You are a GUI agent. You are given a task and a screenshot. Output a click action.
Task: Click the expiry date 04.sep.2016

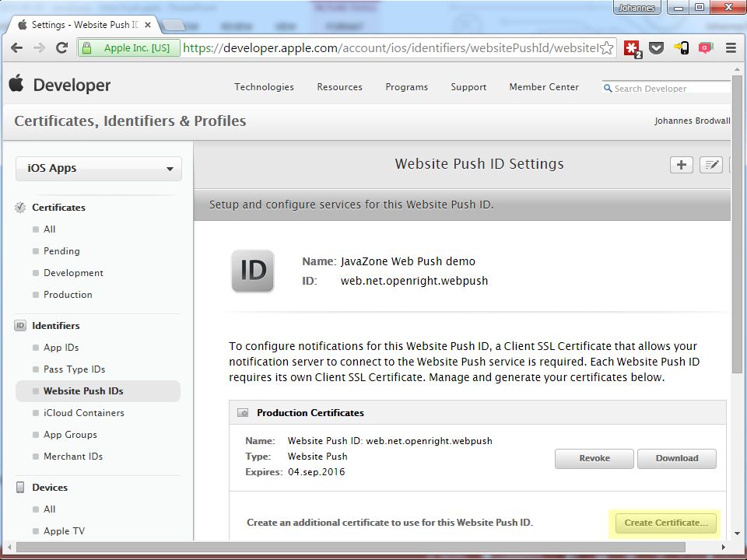[317, 472]
